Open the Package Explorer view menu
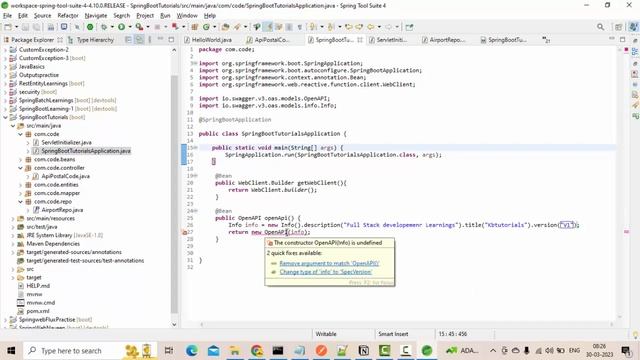The height and width of the screenshot is (360, 640). (x=149, y=40)
